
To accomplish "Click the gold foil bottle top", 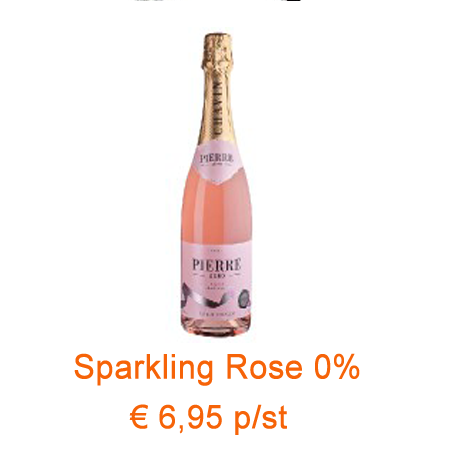I will point(217,88).
